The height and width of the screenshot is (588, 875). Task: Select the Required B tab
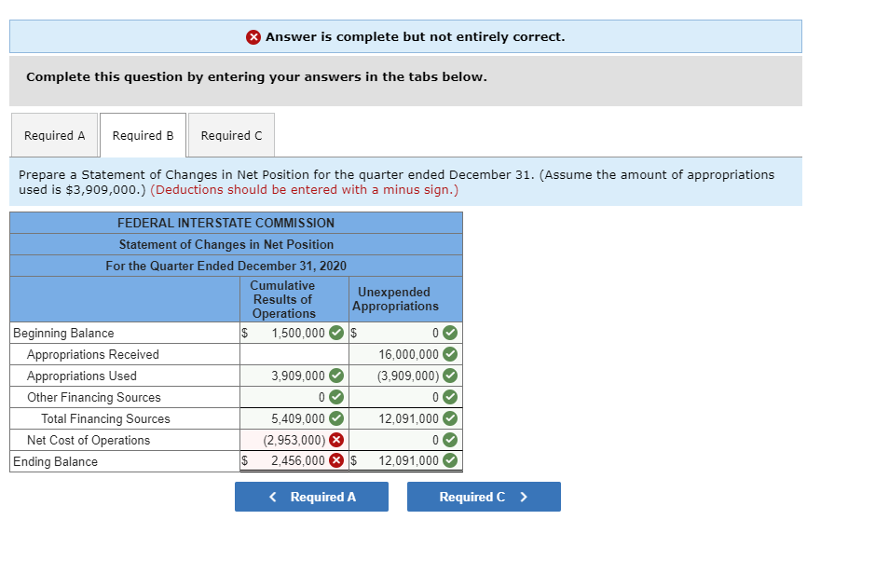(x=142, y=134)
